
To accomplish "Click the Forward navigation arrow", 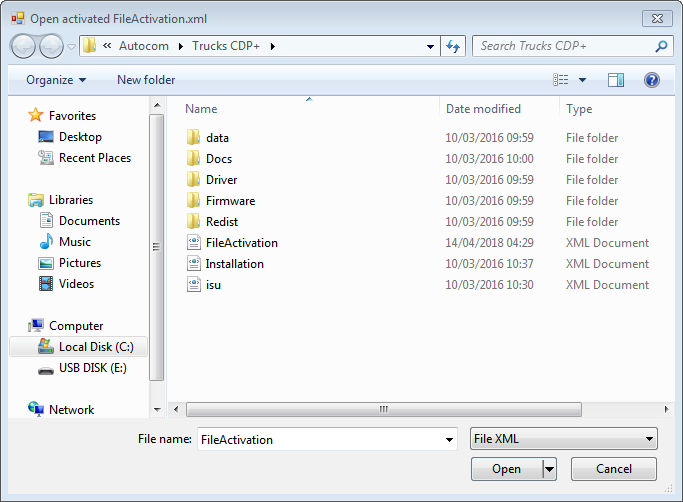I will [x=51, y=46].
